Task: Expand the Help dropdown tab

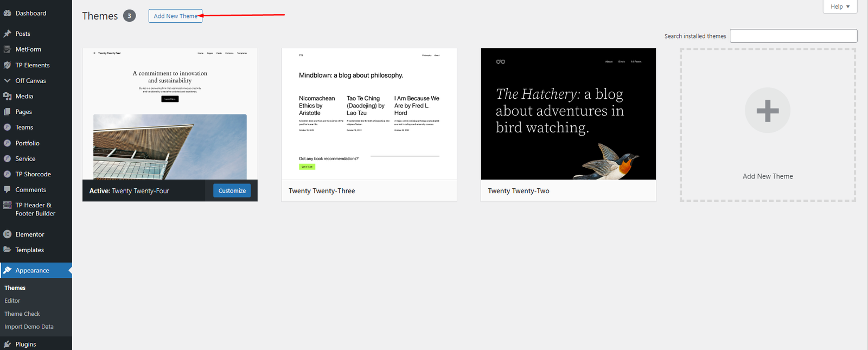Action: (840, 7)
